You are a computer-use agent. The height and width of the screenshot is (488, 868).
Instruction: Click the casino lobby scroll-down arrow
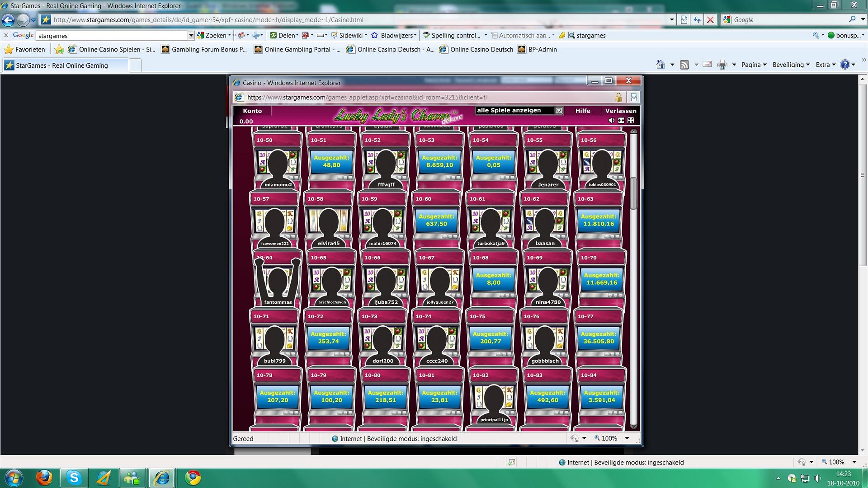pyautogui.click(x=633, y=426)
